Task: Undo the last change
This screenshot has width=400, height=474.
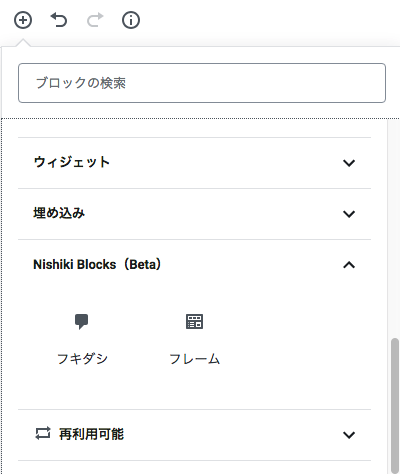Action: tap(59, 20)
